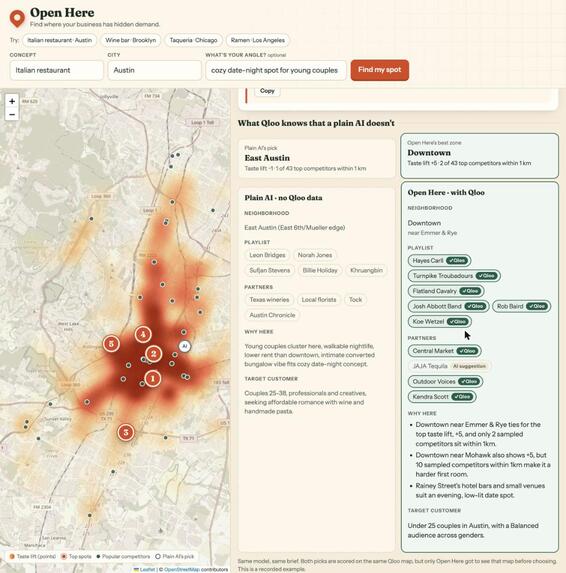
Task: Click the Open Here map pin logo
Action: coord(17,18)
